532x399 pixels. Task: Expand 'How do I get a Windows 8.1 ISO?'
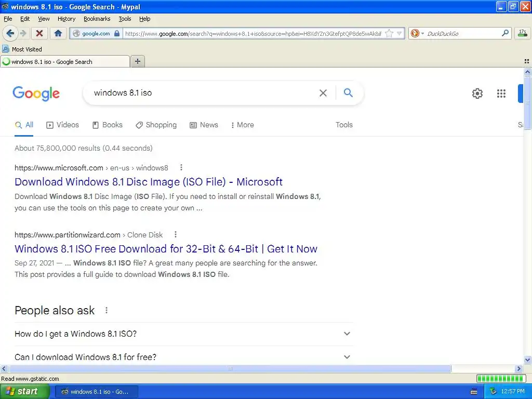183,334
